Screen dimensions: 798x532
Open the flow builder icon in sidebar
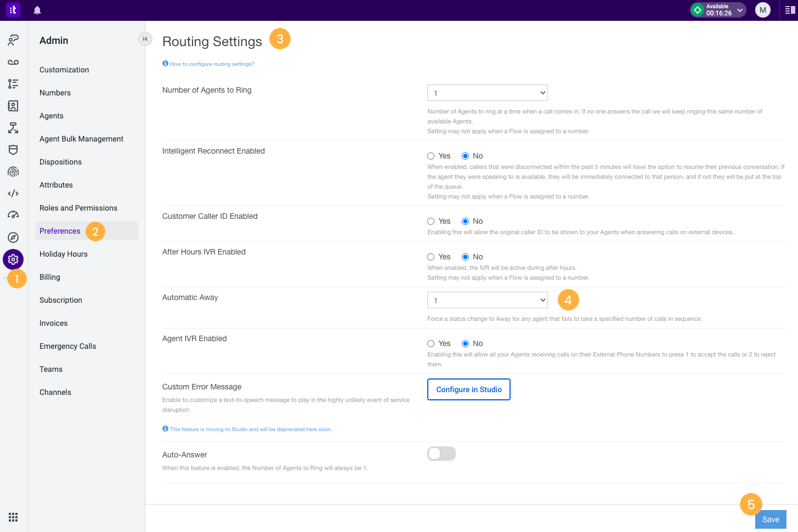(x=13, y=128)
